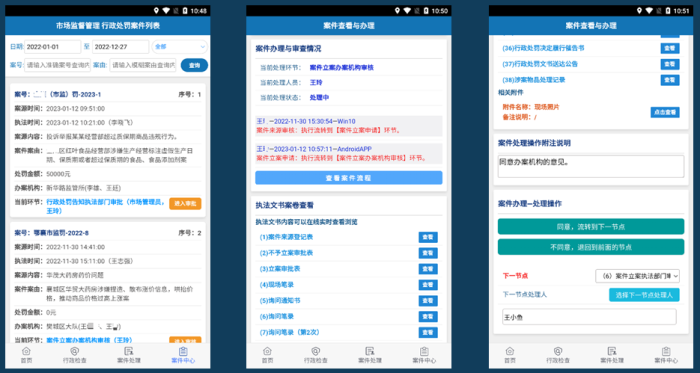Screen dimensions: 700x373
Task: Click the handler field showing 王小鱼
Action: click(589, 317)
